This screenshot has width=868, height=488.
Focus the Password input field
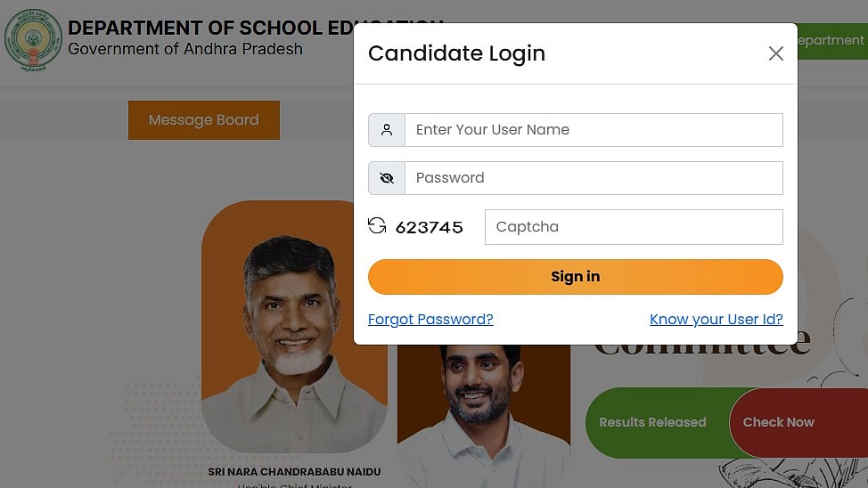[594, 178]
